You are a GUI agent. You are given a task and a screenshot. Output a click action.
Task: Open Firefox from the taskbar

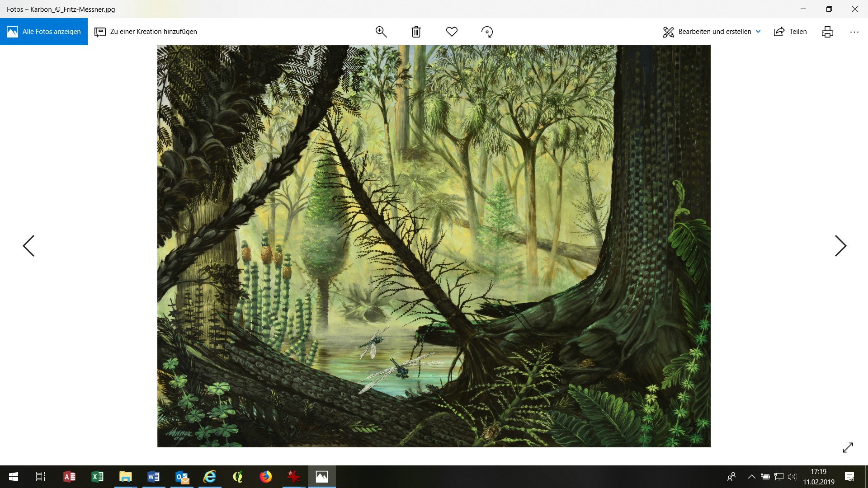tap(266, 477)
